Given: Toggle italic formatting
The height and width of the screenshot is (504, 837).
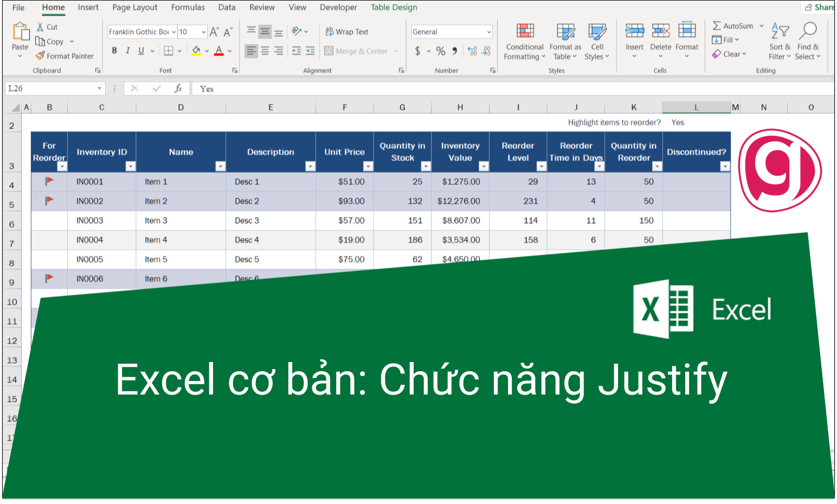Looking at the screenshot, I should (x=127, y=50).
